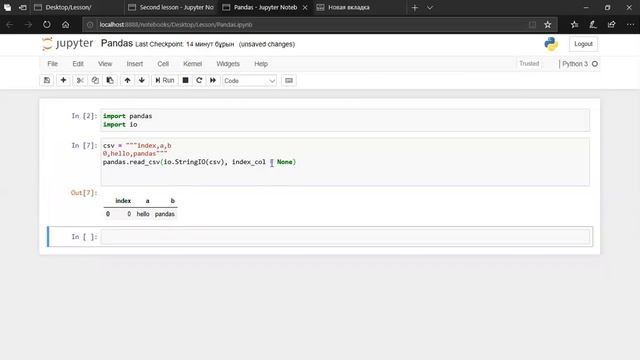Expand the tab list chevron
Image resolution: width=640 pixels, height=360 pixels.
point(430,8)
